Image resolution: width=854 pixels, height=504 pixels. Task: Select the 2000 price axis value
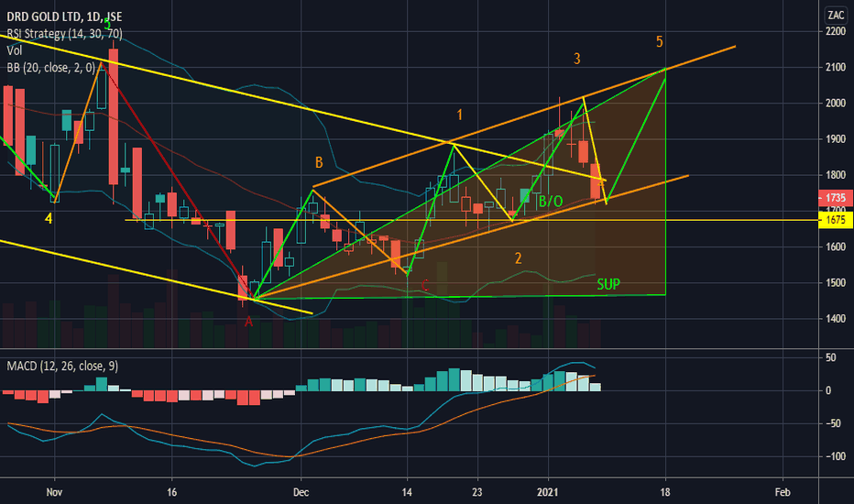[x=836, y=103]
